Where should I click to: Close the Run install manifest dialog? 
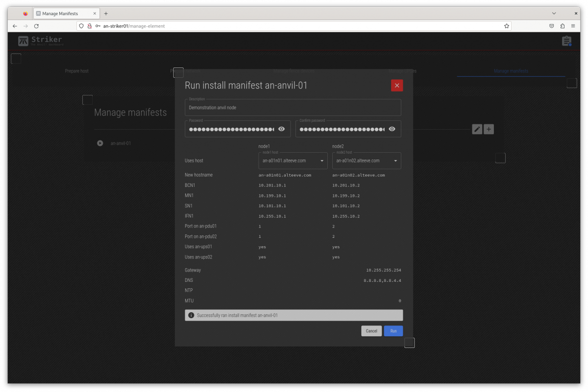click(x=397, y=86)
